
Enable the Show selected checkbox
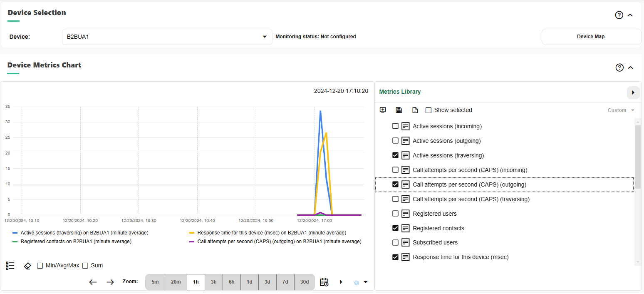[x=429, y=110]
